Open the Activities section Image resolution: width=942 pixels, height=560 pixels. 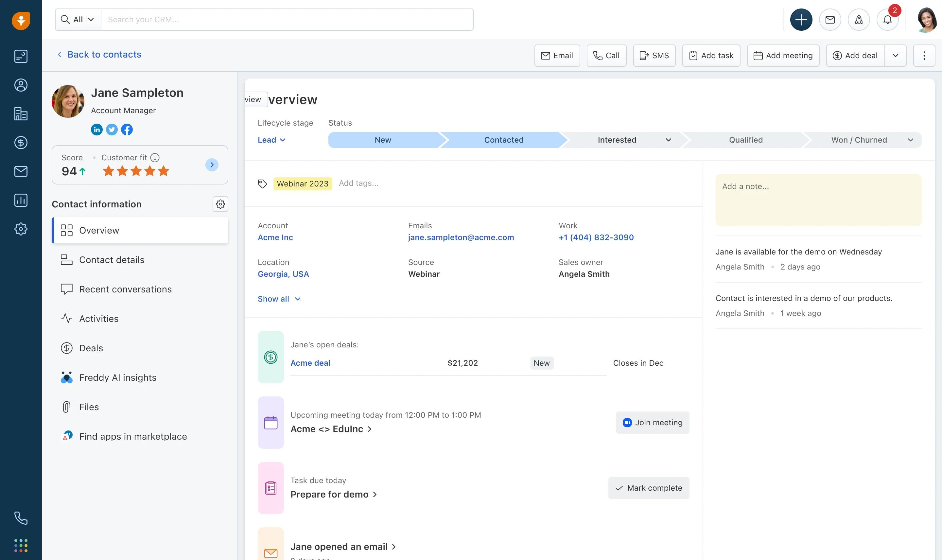click(x=140, y=319)
